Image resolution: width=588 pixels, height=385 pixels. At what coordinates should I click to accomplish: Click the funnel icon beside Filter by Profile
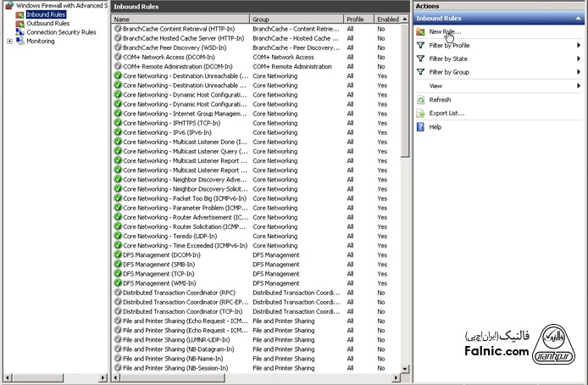(421, 45)
